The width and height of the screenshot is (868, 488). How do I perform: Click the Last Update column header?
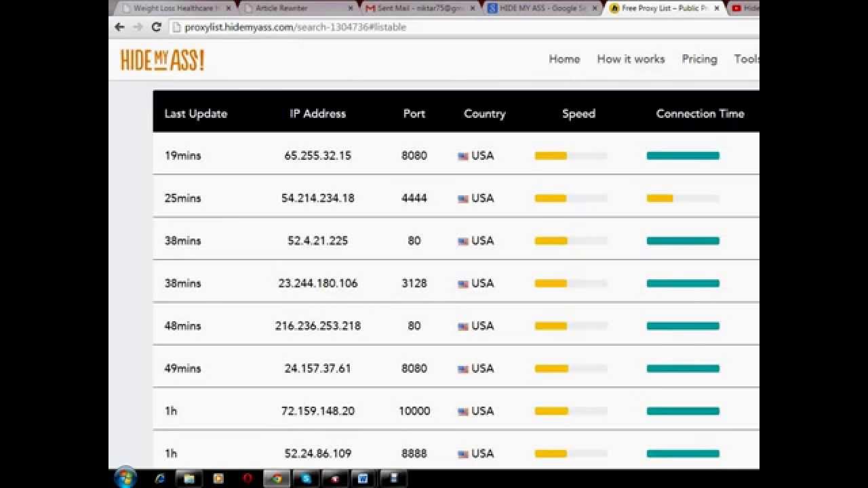coord(196,113)
